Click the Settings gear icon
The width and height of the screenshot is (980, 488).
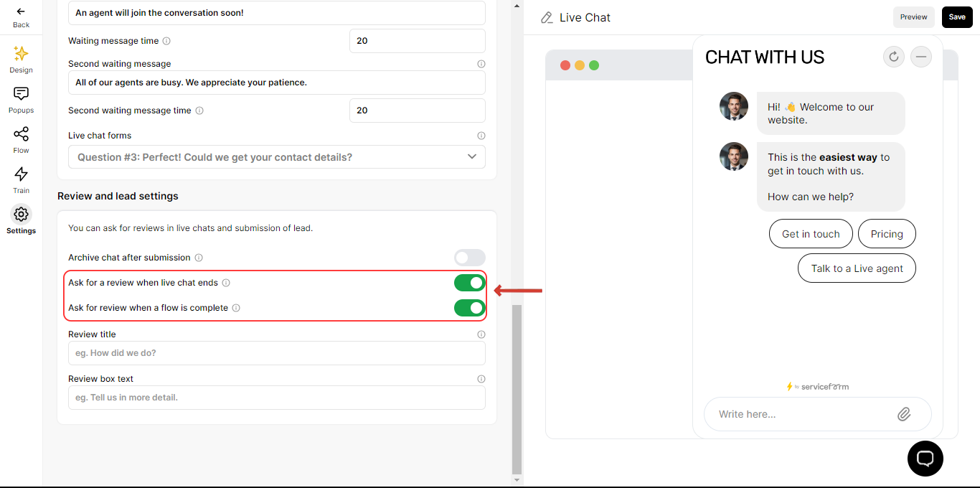pyautogui.click(x=21, y=215)
